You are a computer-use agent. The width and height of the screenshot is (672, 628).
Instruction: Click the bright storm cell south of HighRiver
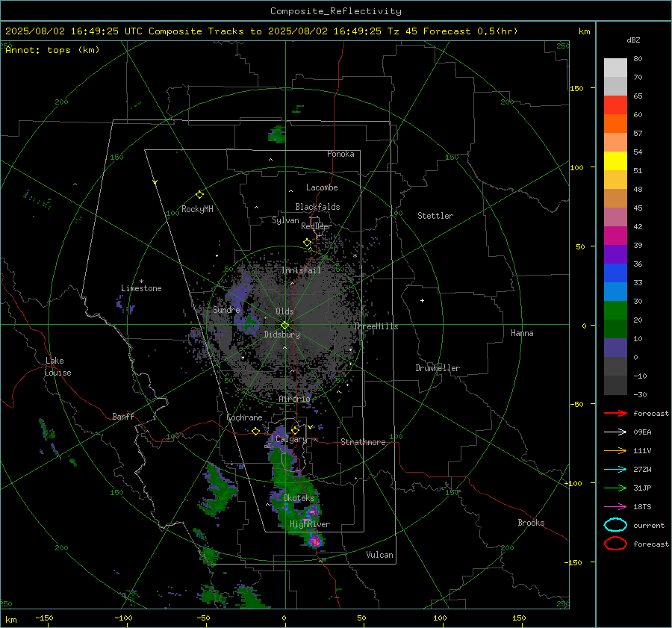point(315,541)
